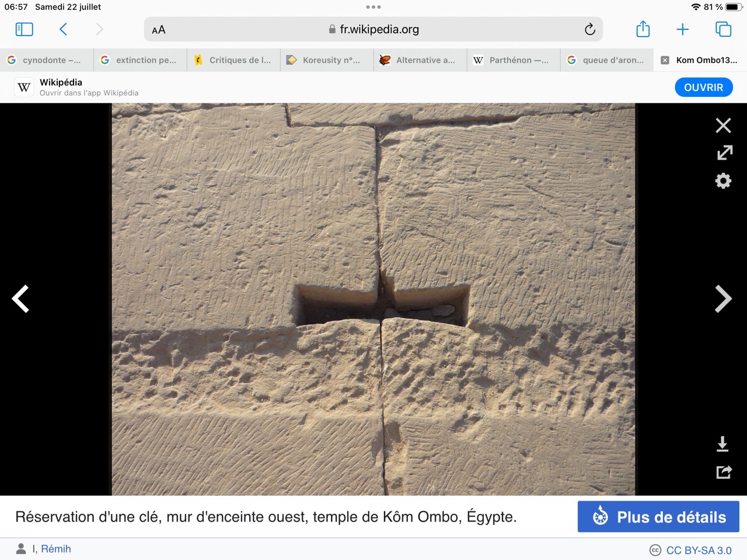Image resolution: width=747 pixels, height=560 pixels.
Task: Show the tab overview grid
Action: [x=723, y=29]
